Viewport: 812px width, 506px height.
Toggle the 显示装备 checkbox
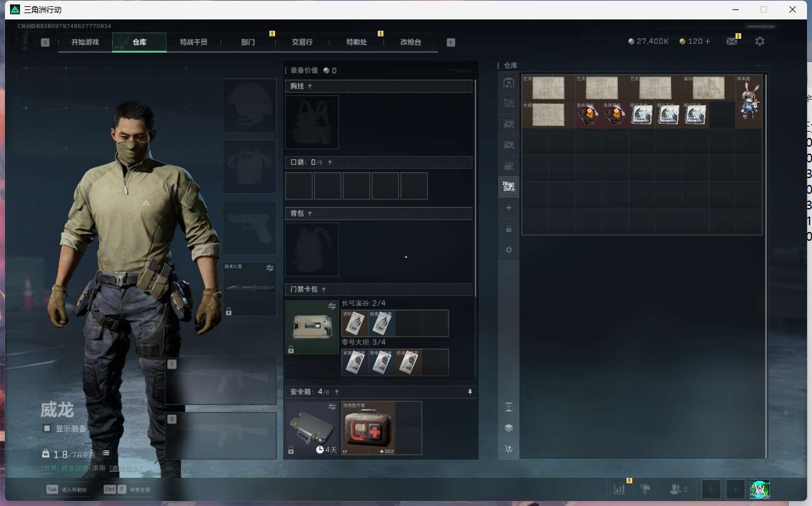coord(47,428)
